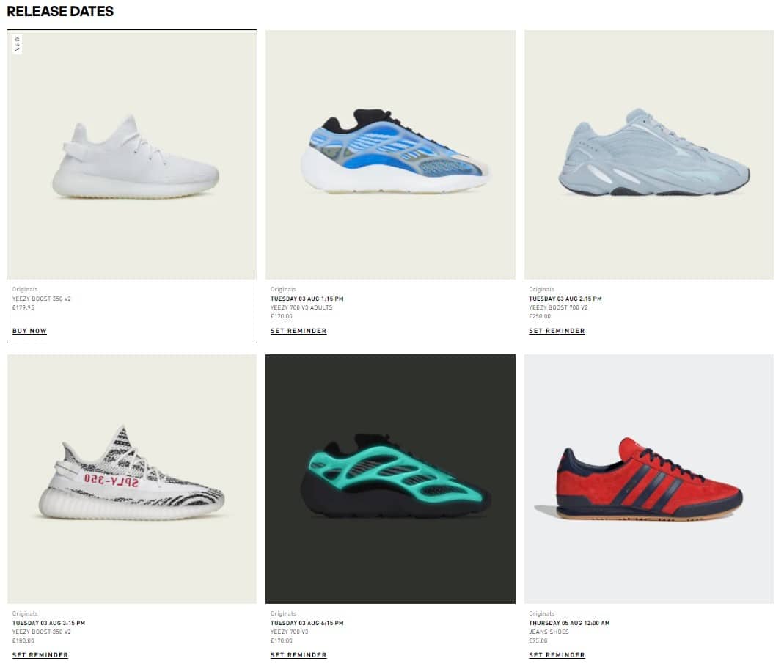This screenshot has width=784, height=672.
Task: Click the Yeezy 700 V3 Adults product name
Action: [301, 307]
